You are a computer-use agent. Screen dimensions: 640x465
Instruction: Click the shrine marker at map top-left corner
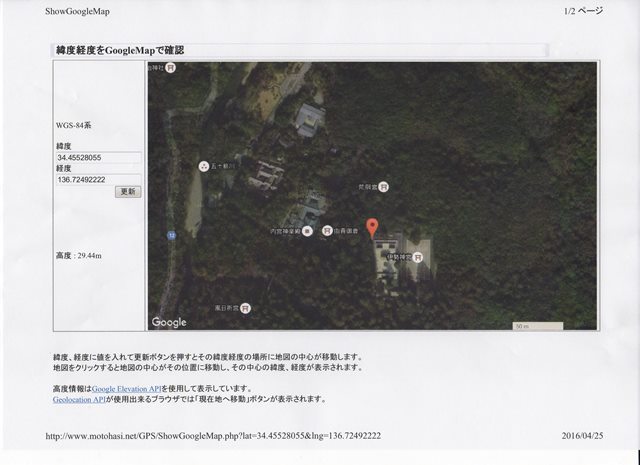(x=171, y=67)
